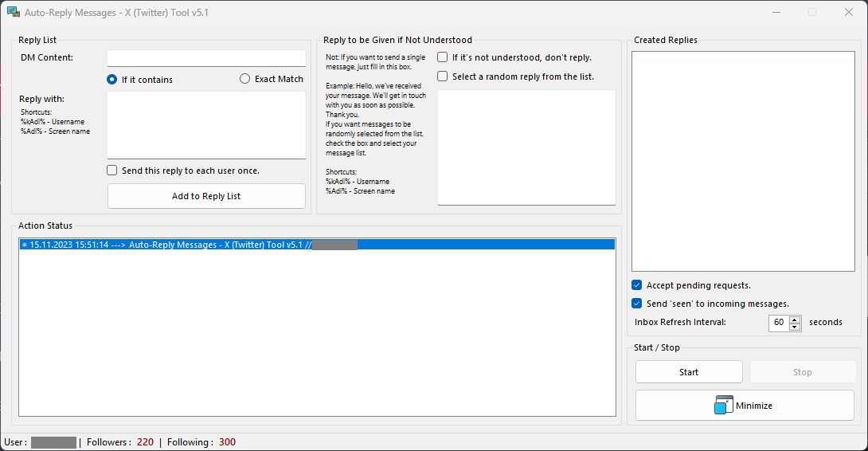Image resolution: width=868 pixels, height=451 pixels.
Task: Click the not-understood reply text box
Action: click(x=526, y=147)
